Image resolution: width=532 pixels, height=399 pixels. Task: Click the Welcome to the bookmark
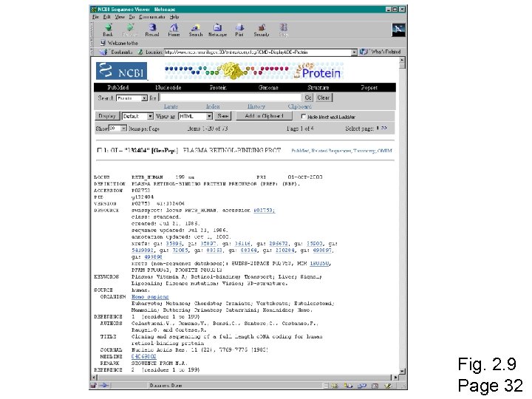click(119, 43)
